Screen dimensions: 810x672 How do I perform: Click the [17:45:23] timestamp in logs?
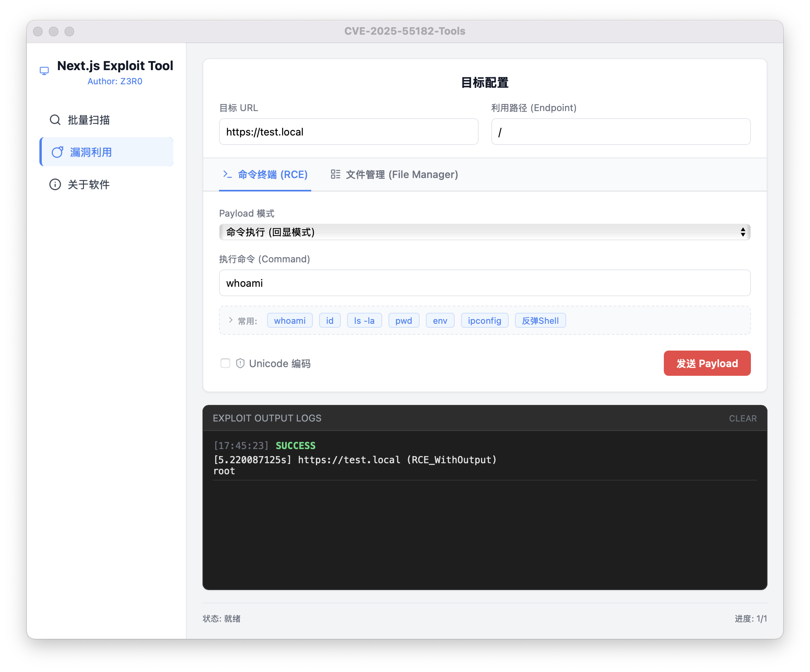[241, 446]
